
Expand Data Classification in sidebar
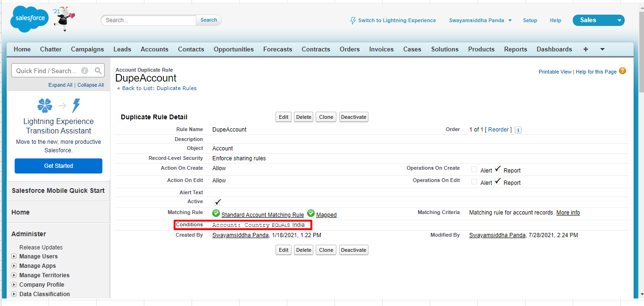point(14,294)
